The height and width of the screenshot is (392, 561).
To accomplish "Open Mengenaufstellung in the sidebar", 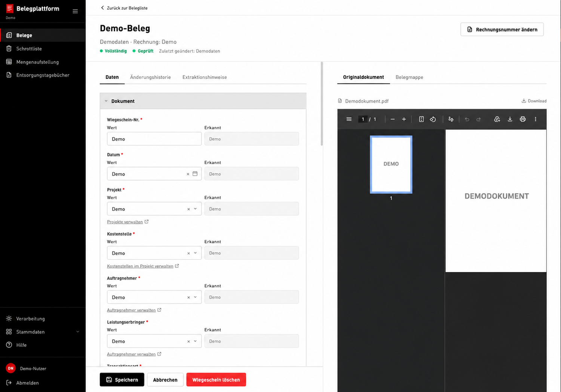I will [43, 62].
